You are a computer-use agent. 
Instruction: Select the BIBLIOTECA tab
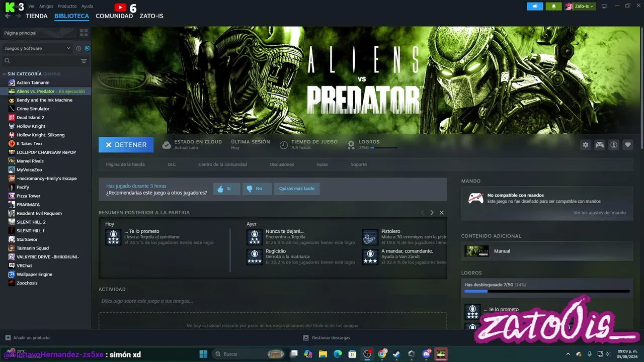71,16
